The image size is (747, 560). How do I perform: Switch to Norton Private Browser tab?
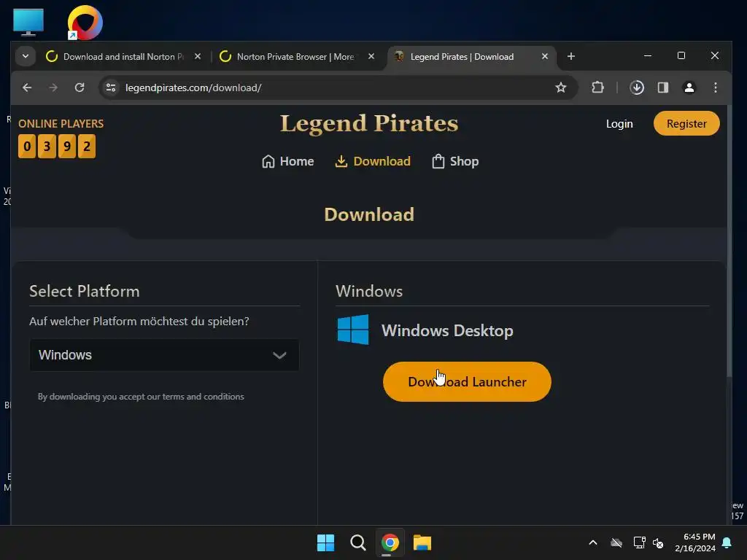(x=295, y=57)
